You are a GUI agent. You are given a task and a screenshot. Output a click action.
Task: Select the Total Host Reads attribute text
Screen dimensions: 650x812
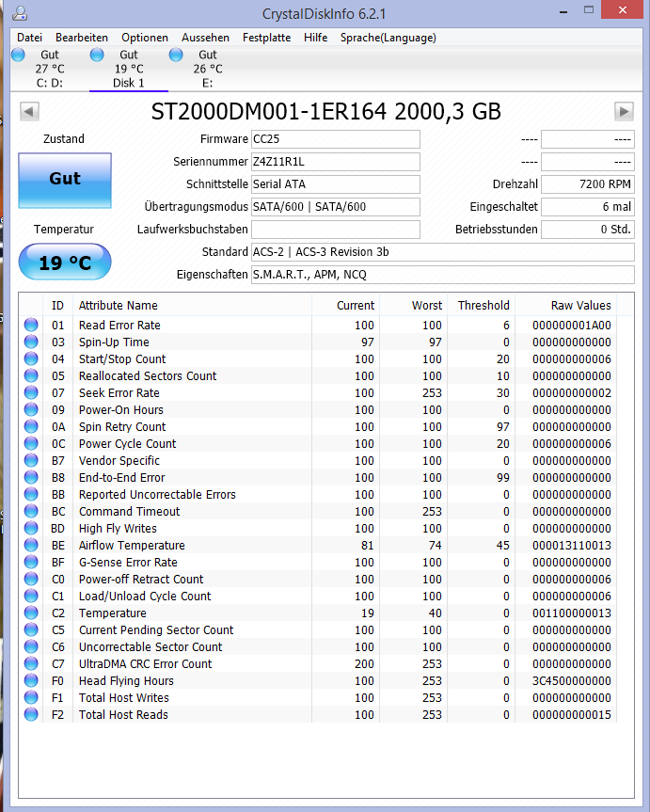pos(123,715)
